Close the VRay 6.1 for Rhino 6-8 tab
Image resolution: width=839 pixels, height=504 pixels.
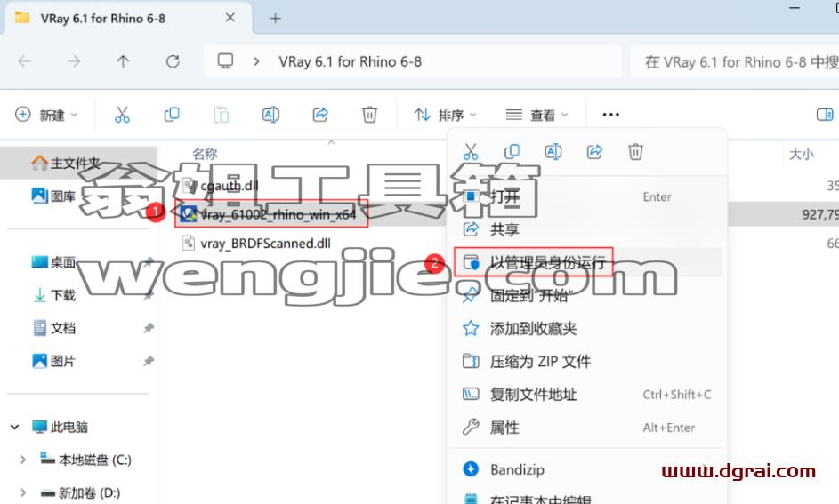(x=230, y=18)
